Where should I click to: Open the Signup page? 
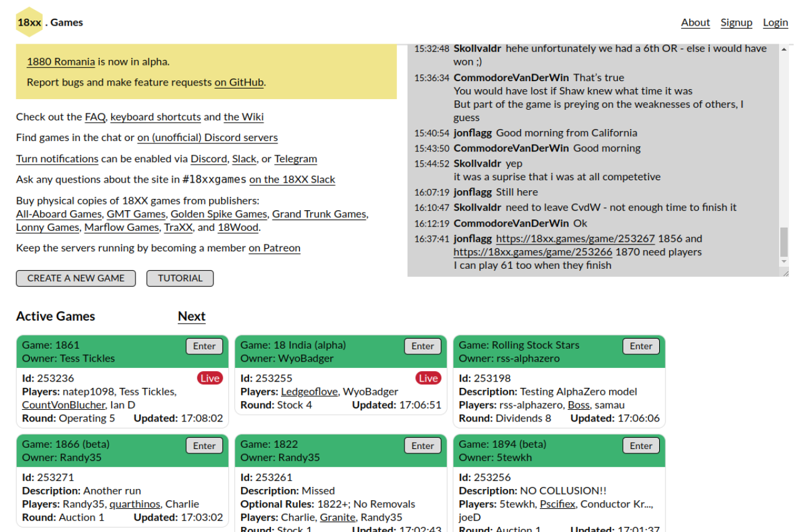pos(737,22)
